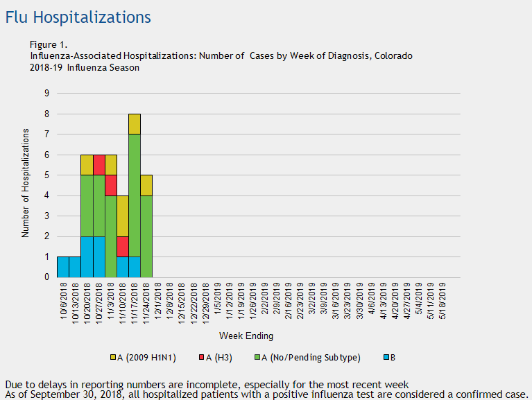Screen dimensions: 532x400
Task: Click the red segment of the 10/27/2018 bar
Action: click(98, 165)
